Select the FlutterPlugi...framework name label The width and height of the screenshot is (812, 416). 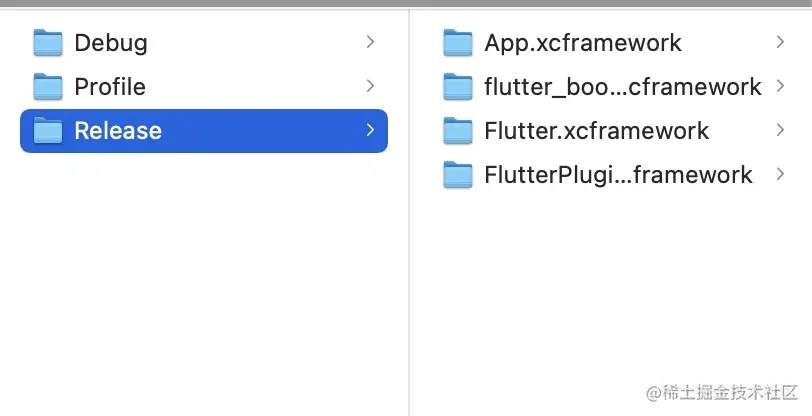click(618, 175)
